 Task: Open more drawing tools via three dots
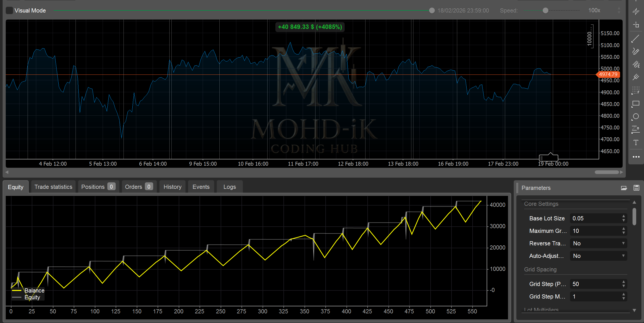(x=636, y=157)
